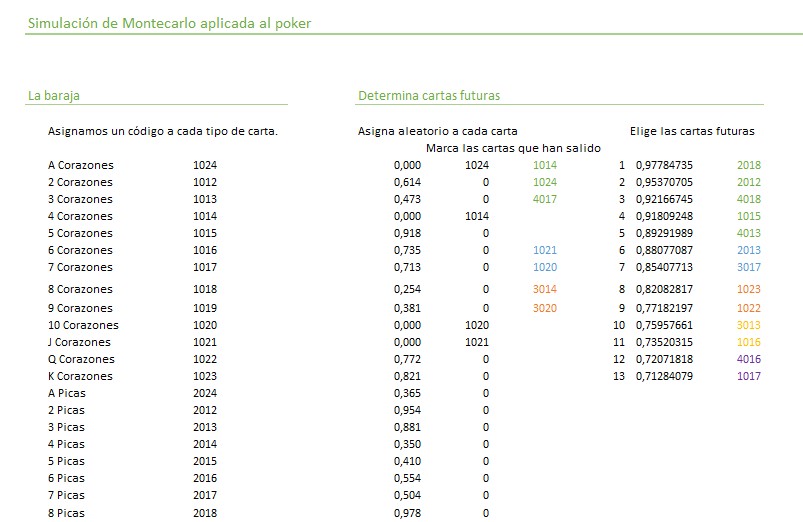Click the value 0,71284079 in row 13
This screenshot has height=522, width=803.
(664, 376)
